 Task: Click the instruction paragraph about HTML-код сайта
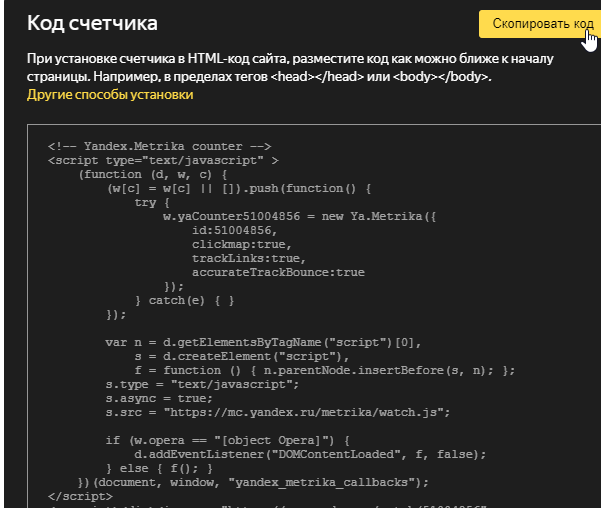click(x=290, y=68)
